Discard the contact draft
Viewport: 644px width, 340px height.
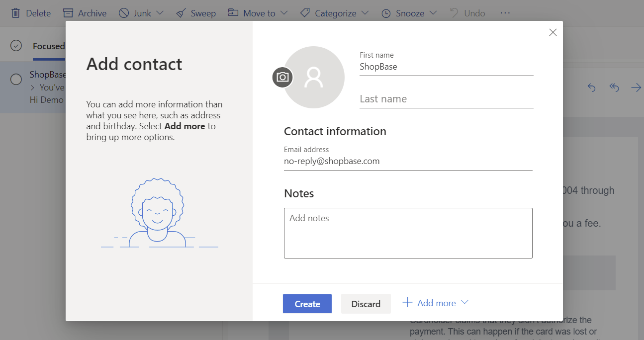pyautogui.click(x=366, y=304)
